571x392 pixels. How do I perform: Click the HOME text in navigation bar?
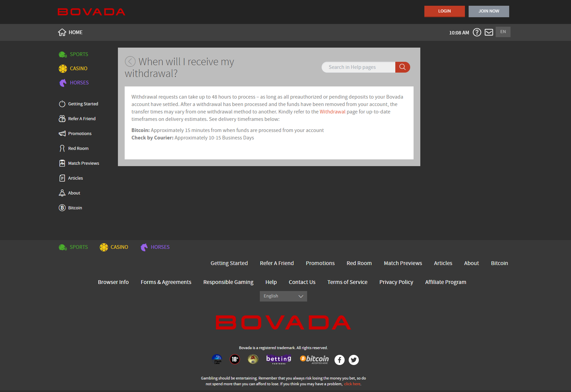coord(76,32)
